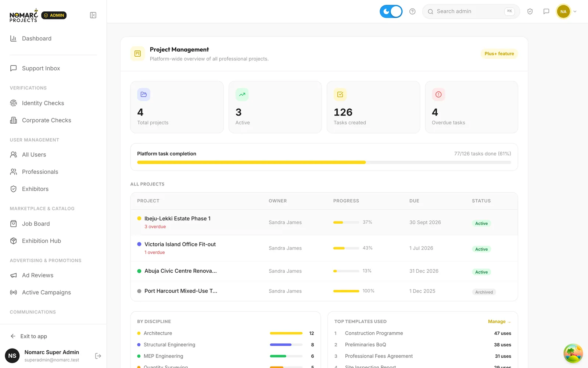Click the Plus+ feature badge

(x=499, y=54)
